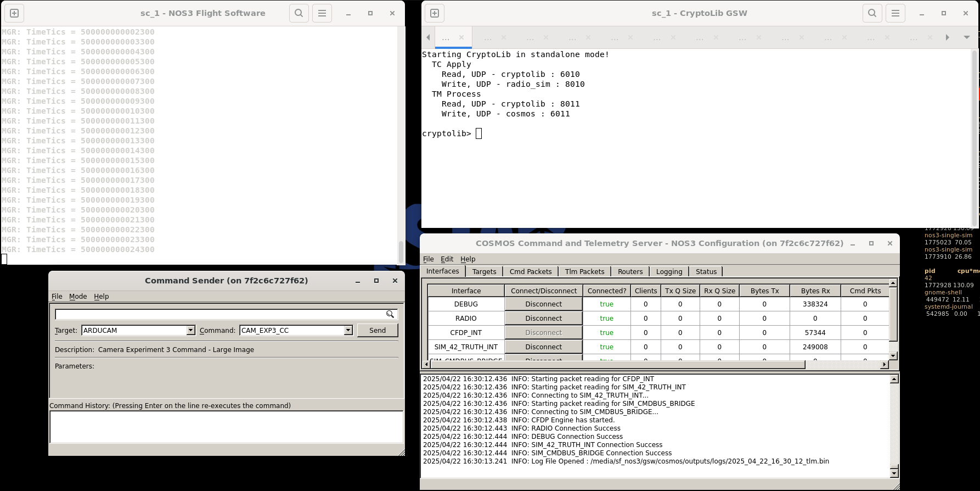Maximize the COSMOS Server window

click(x=871, y=243)
